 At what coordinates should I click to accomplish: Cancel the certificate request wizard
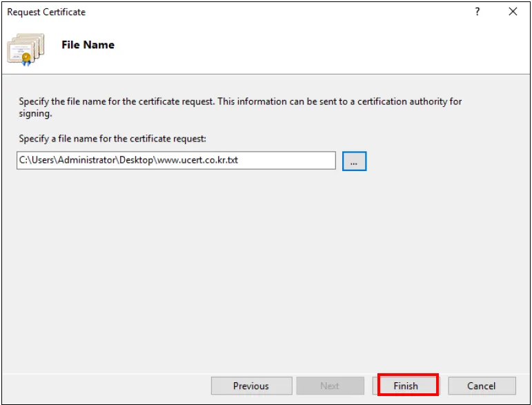coord(482,386)
